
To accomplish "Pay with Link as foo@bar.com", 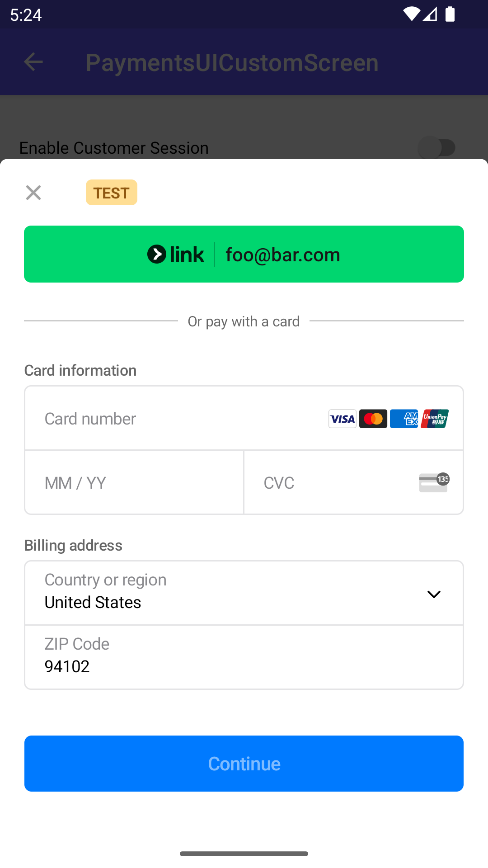I will (244, 254).
